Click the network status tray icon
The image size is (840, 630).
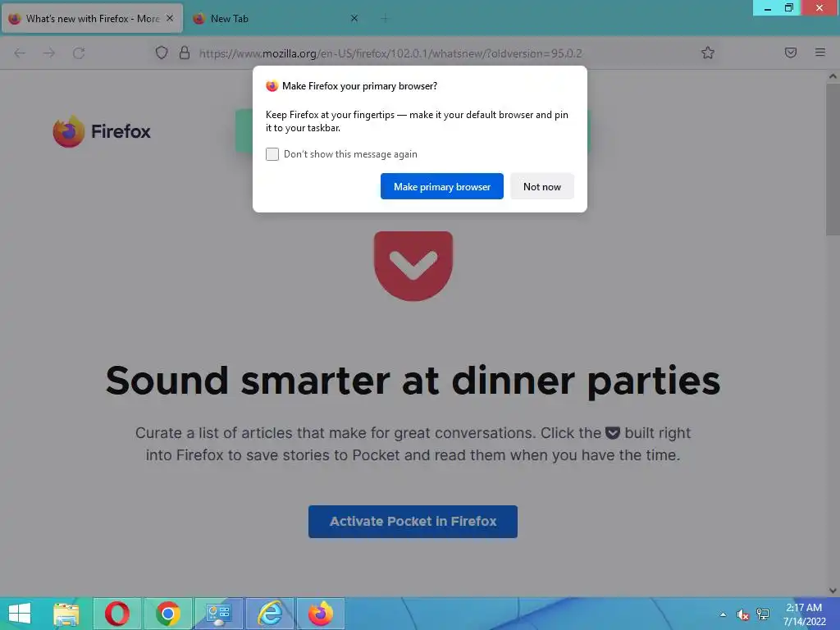[763, 614]
